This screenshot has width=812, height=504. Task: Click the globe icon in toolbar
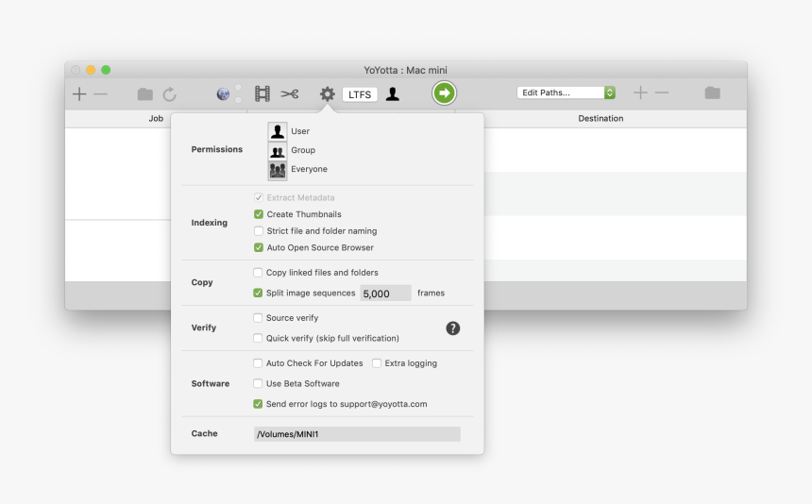[x=223, y=93]
